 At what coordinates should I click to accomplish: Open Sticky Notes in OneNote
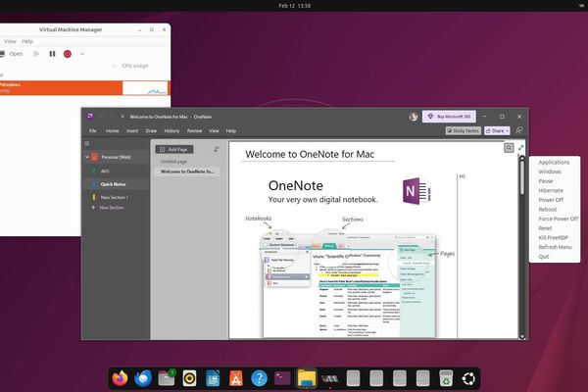point(464,130)
